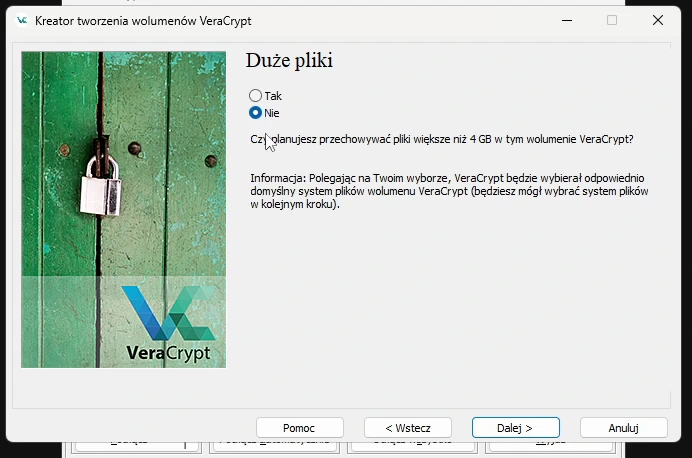The width and height of the screenshot is (692, 458).
Task: Click the Informacja paragraph text
Action: [449, 191]
